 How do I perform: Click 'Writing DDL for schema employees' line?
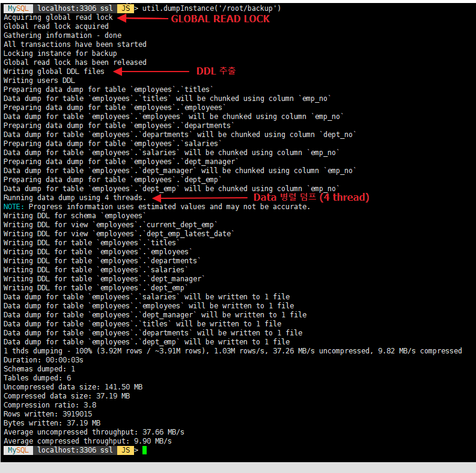point(75,216)
